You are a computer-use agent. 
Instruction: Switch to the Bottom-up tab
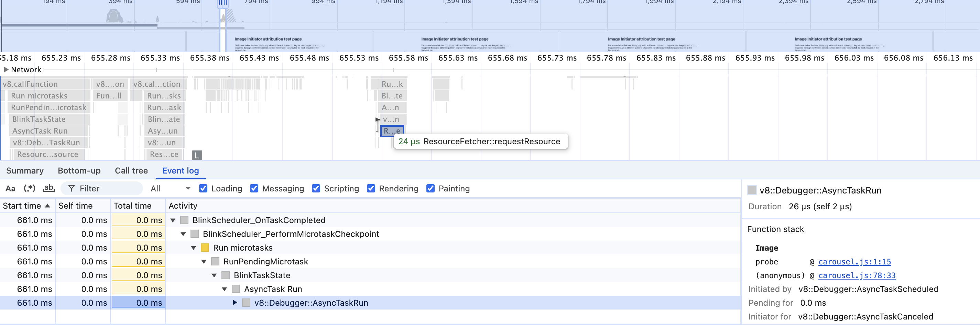pos(79,171)
